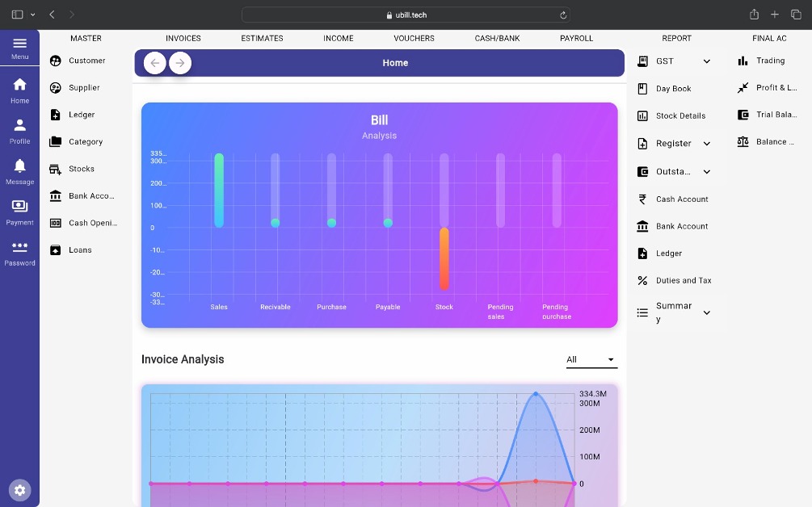This screenshot has width=812, height=507.
Task: Expand the Summary report section
Action: point(706,312)
